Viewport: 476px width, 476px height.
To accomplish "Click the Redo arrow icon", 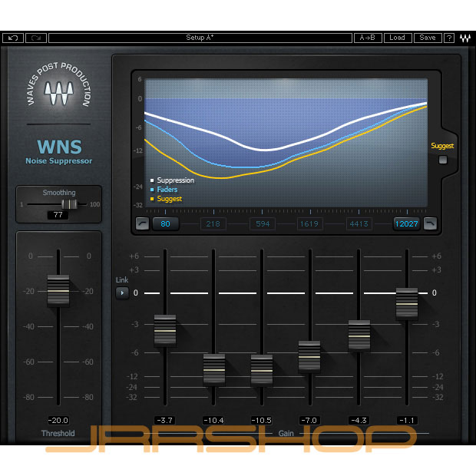I will (x=35, y=38).
